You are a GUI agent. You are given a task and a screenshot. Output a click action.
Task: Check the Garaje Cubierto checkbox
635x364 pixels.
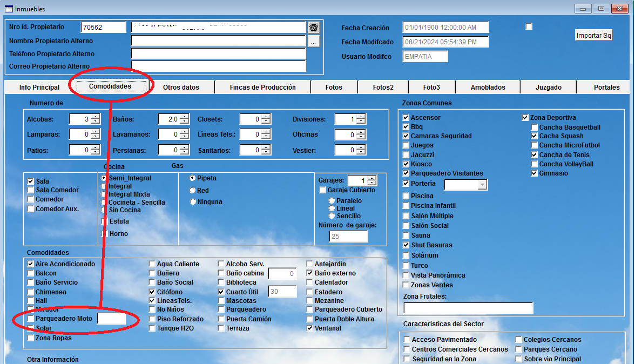tap(322, 190)
